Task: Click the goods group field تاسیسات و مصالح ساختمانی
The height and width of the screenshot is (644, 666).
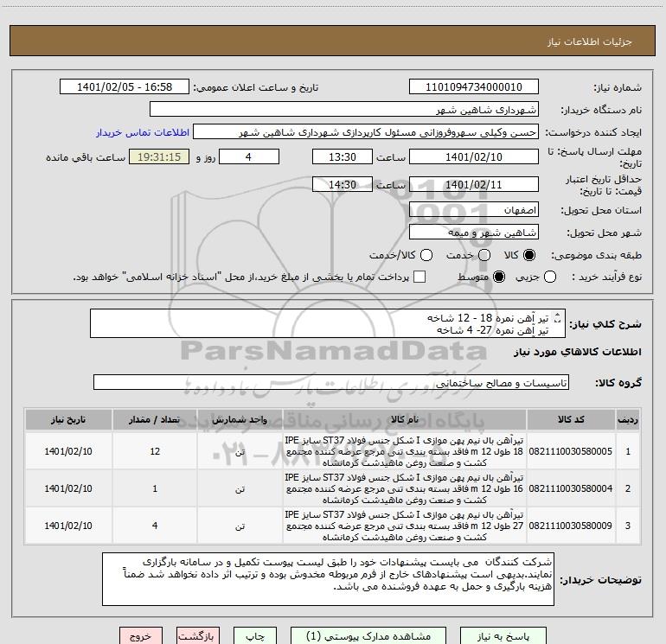Action: 331,382
